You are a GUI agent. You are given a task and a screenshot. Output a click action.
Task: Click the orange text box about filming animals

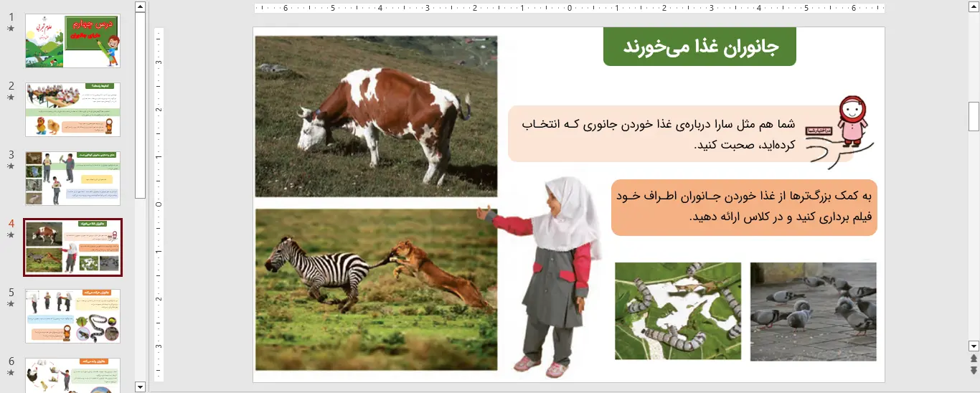(x=743, y=207)
